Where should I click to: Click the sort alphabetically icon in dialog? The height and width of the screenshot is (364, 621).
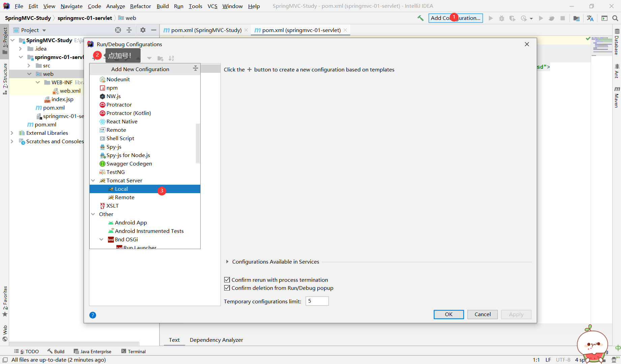pyautogui.click(x=171, y=58)
